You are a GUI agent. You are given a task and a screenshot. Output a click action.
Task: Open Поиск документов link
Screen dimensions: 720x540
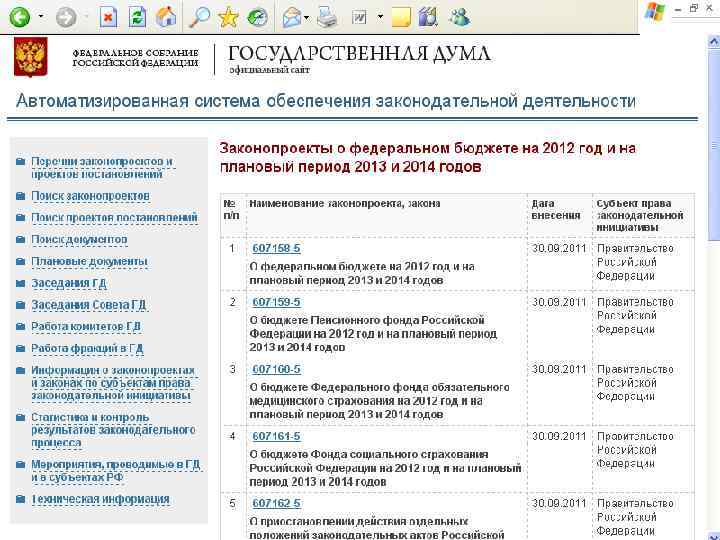click(79, 240)
